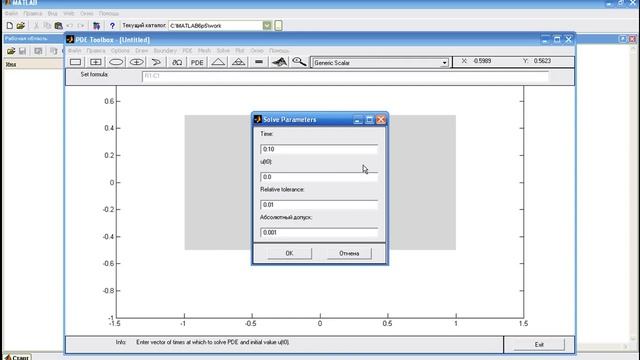Load workspace data with the workspace open icon
Screen dimensions: 640x360
(11, 51)
